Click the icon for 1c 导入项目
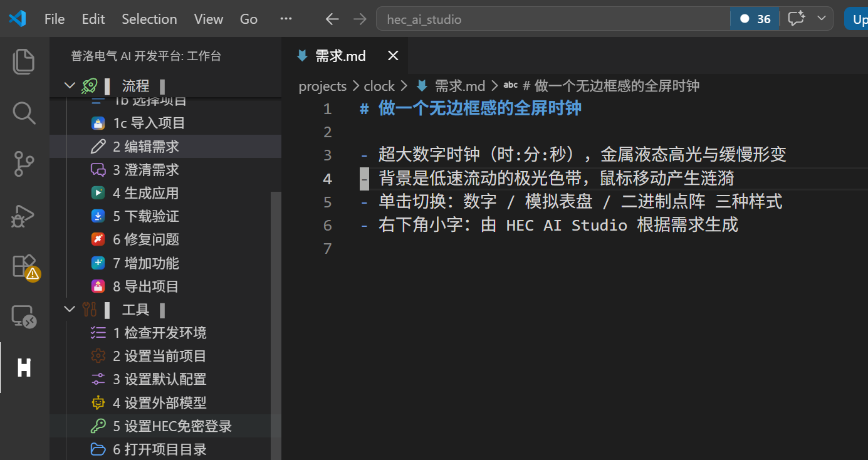The height and width of the screenshot is (460, 868). [98, 123]
